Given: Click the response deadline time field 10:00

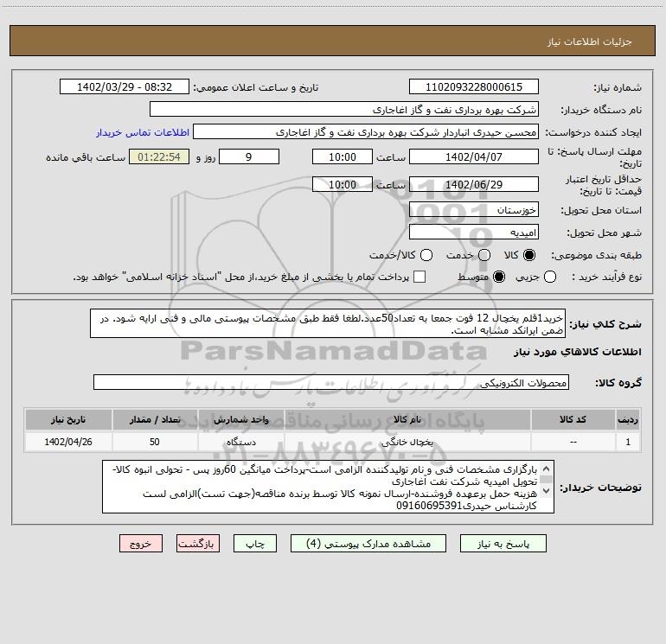Looking at the screenshot, I should click(x=343, y=156).
